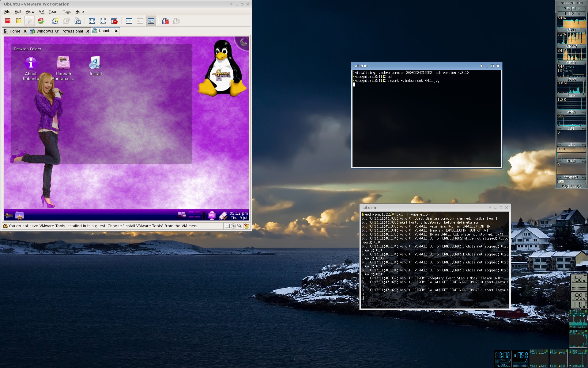Show the summary view toolbar icon
Screen dimensions: 588x368
pyautogui.click(x=129, y=21)
